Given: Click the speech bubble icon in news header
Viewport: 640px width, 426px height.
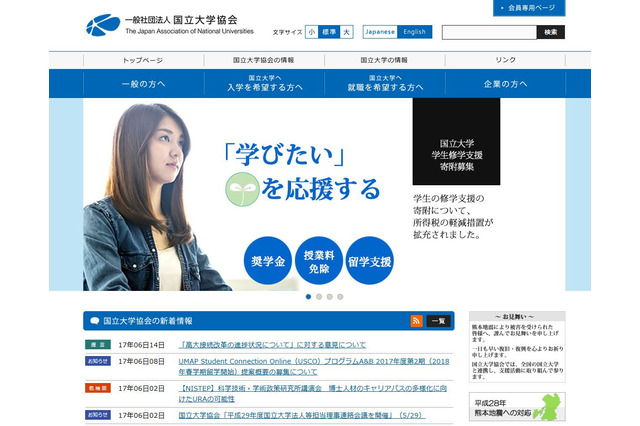Looking at the screenshot, I should [x=94, y=321].
